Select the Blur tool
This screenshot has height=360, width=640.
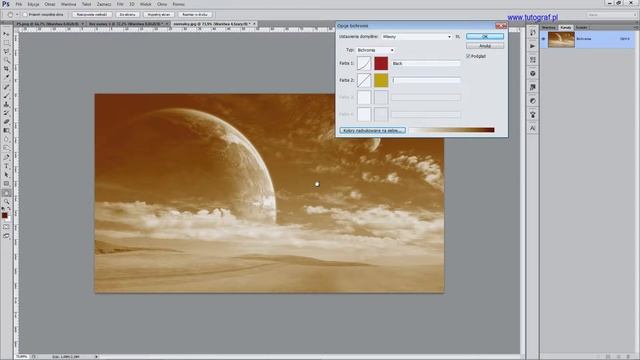6,139
